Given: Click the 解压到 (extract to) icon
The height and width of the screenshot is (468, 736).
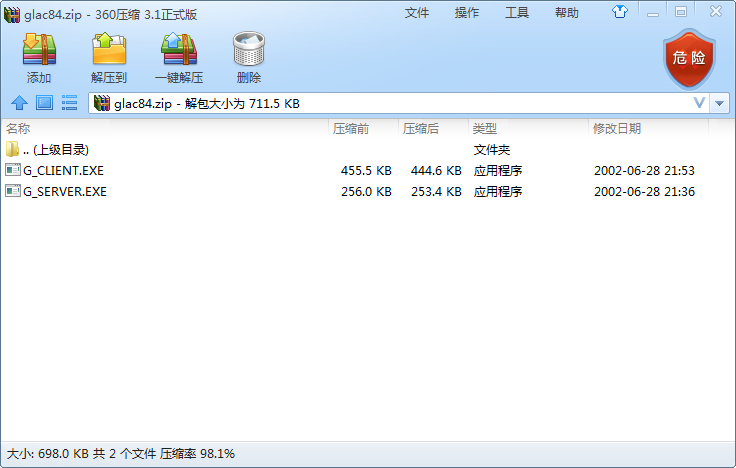Looking at the screenshot, I should point(109,49).
